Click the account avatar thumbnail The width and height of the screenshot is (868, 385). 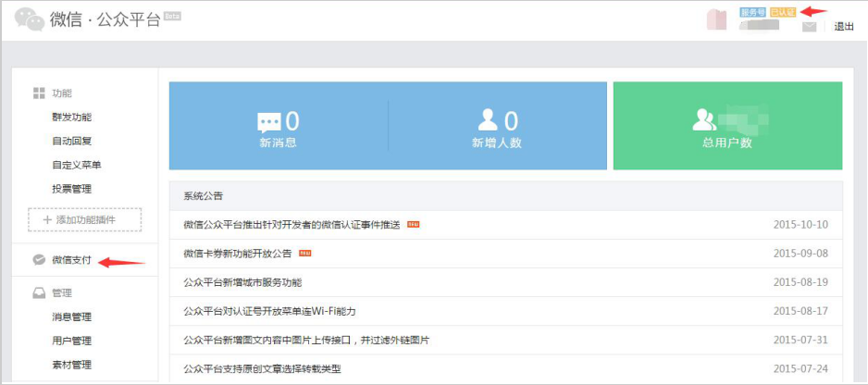(x=718, y=20)
